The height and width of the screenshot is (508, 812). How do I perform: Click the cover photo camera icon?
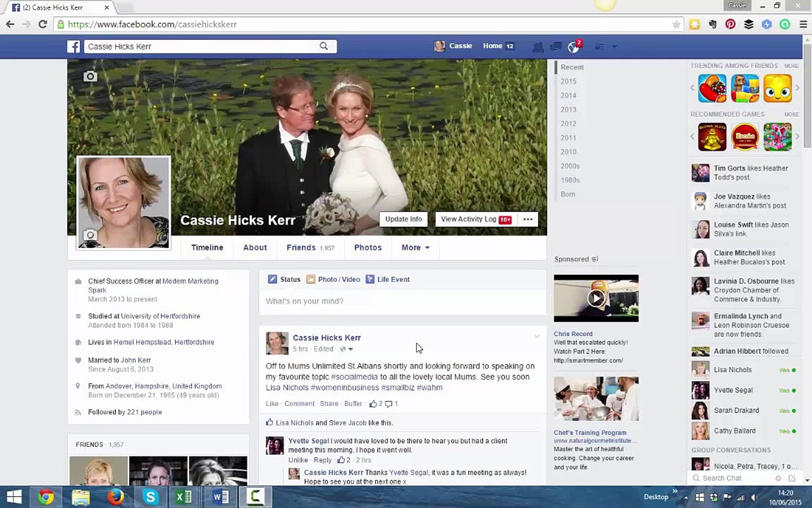coord(90,76)
